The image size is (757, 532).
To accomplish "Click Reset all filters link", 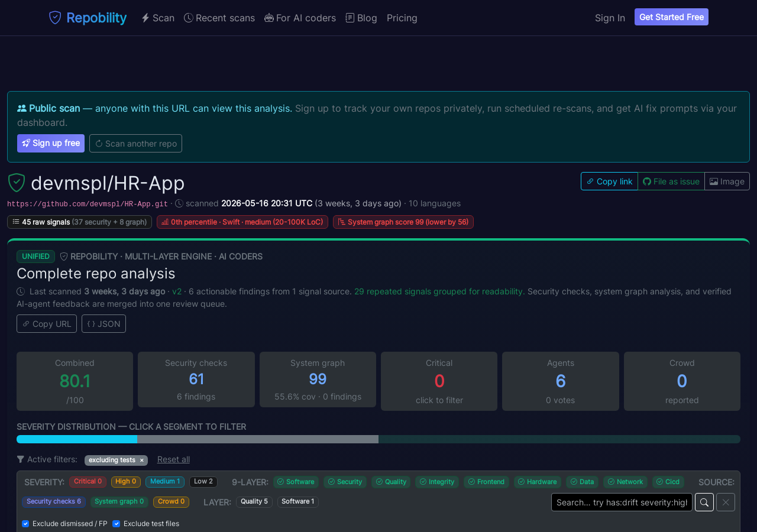I will click(x=173, y=459).
